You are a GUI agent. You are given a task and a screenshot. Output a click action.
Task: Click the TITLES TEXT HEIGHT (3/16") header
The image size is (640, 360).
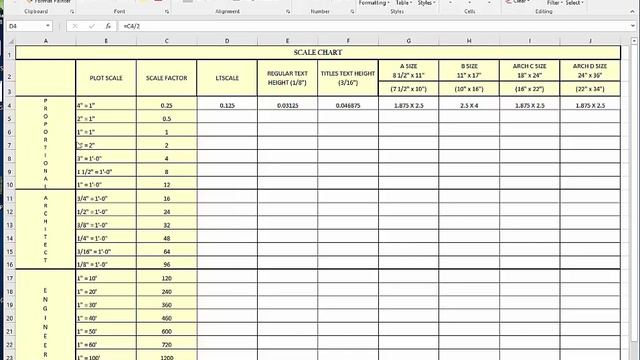348,78
